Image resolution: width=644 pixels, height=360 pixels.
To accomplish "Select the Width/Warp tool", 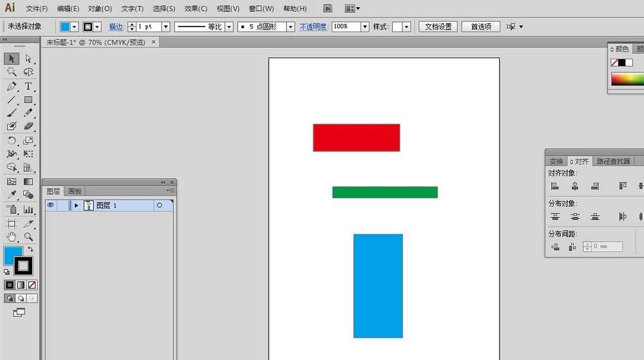I will pyautogui.click(x=12, y=154).
